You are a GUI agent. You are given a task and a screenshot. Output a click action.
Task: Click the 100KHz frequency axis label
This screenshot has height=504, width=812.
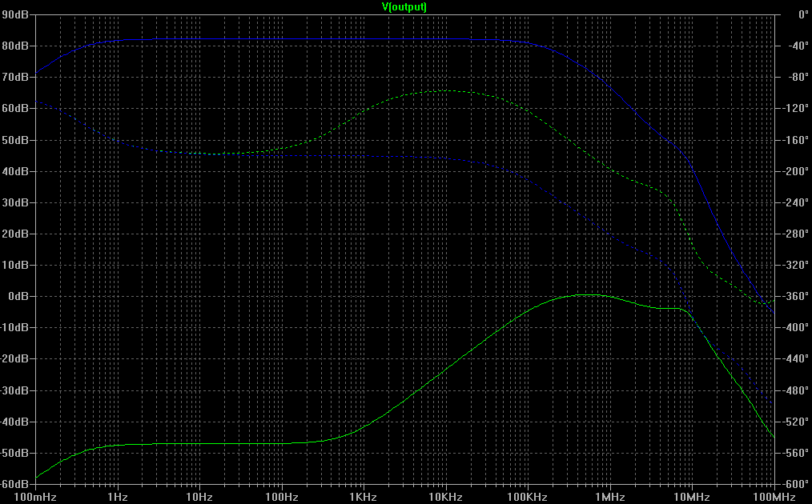click(527, 497)
